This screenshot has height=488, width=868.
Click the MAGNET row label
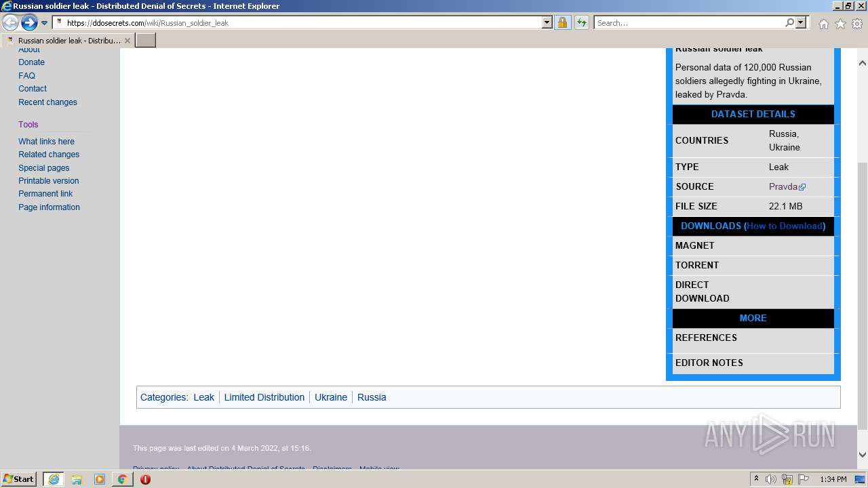[694, 245]
